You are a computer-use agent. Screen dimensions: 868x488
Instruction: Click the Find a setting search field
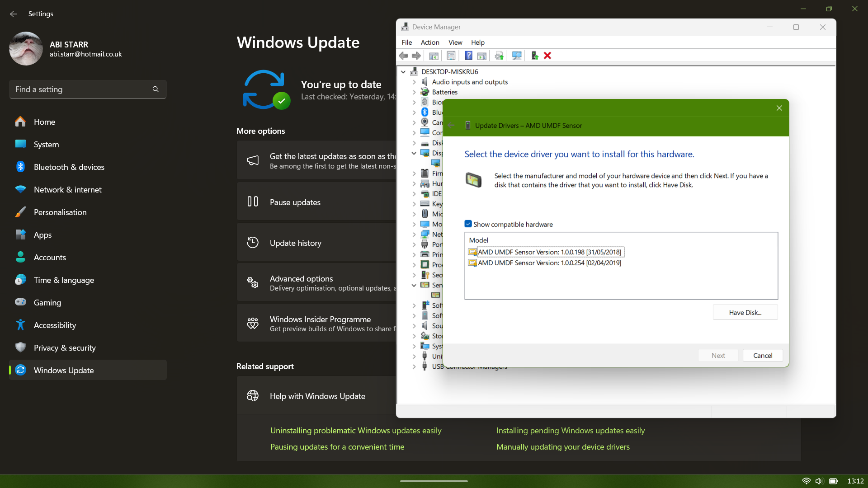81,89
